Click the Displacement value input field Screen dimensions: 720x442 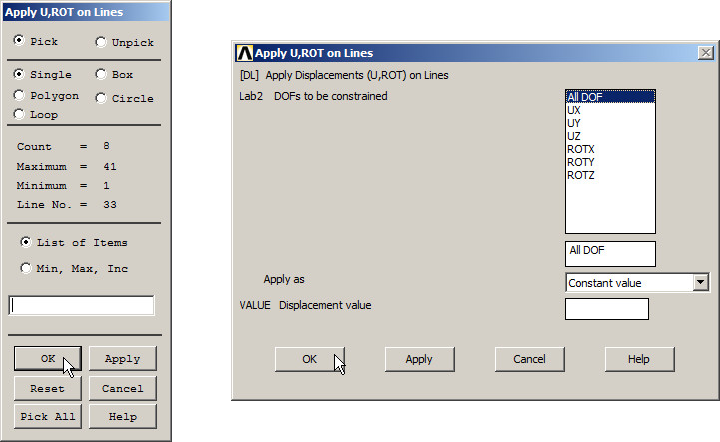click(x=606, y=309)
